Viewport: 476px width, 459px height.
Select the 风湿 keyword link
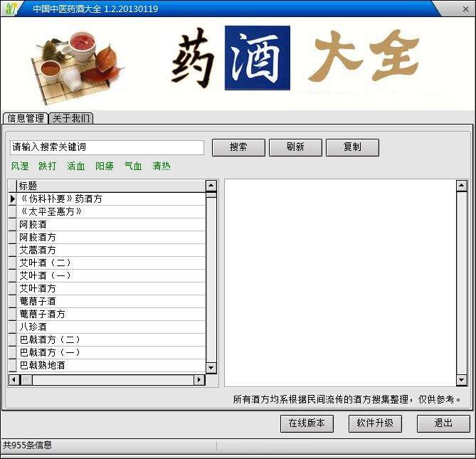click(x=20, y=166)
